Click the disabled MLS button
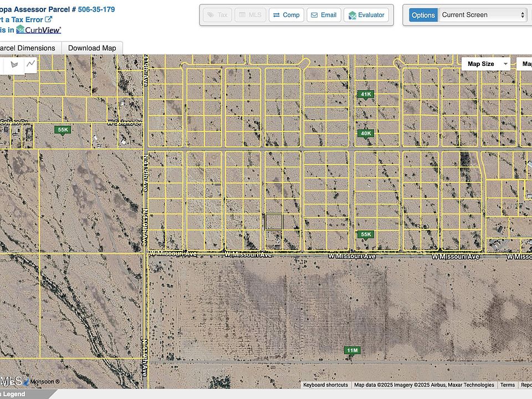The image size is (532, 399). click(x=250, y=15)
